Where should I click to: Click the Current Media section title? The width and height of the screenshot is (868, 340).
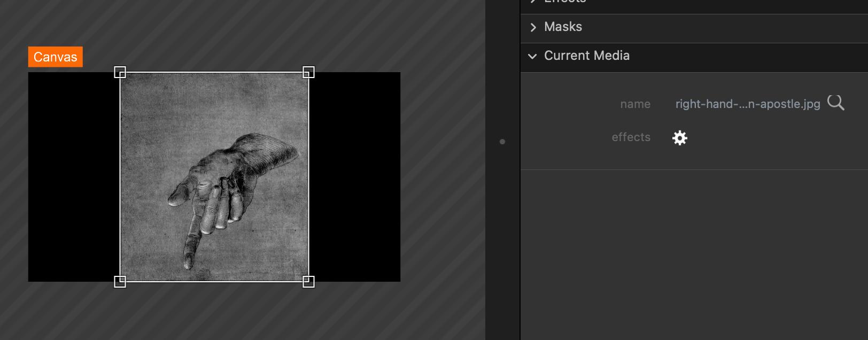[x=586, y=56]
